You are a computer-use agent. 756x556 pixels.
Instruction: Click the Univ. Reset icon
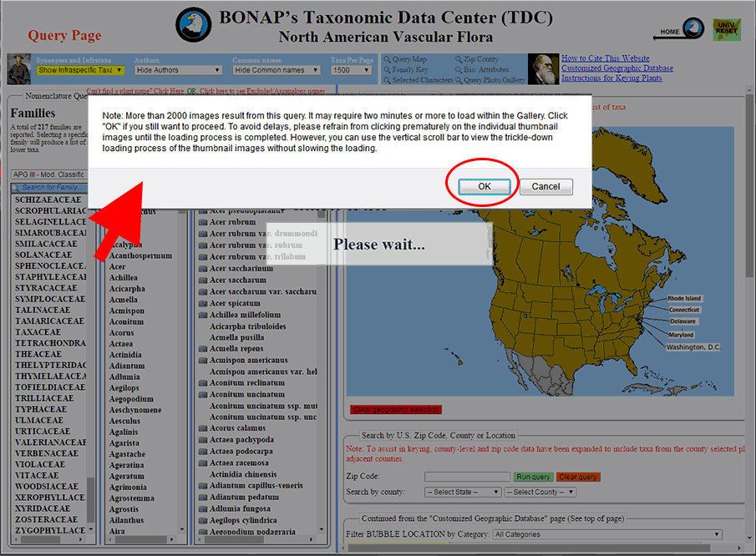tap(726, 29)
